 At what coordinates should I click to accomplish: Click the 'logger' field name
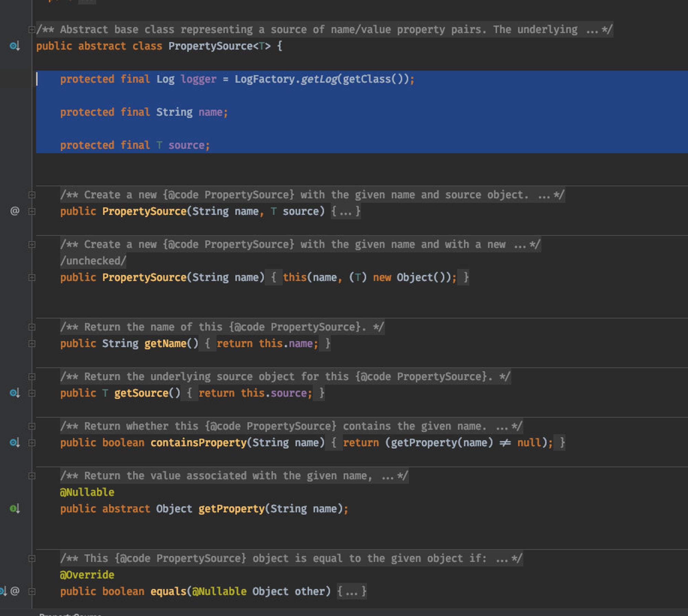[x=198, y=79]
